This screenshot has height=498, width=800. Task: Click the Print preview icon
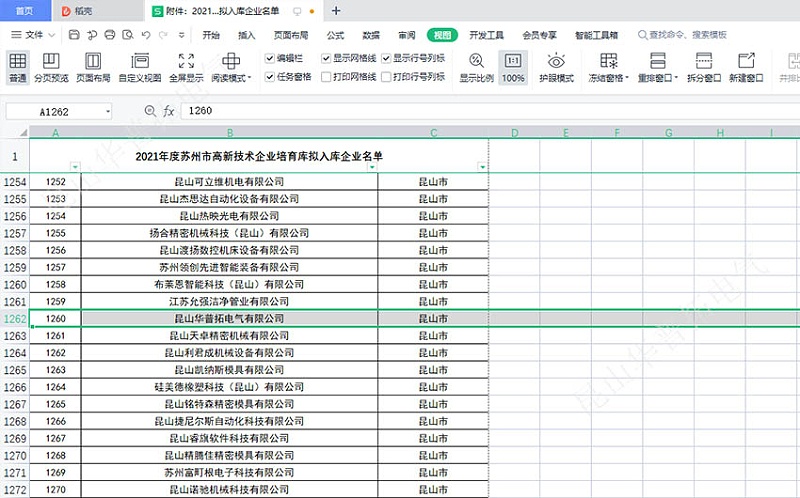128,35
